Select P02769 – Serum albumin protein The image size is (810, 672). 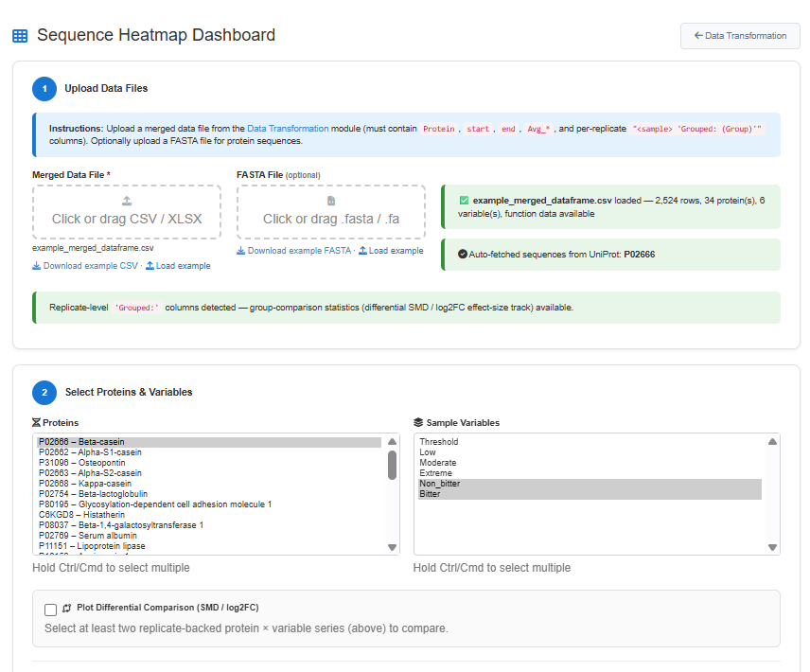209,536
